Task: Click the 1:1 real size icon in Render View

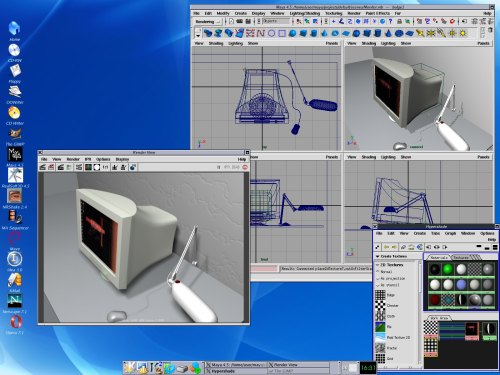Action: (x=105, y=167)
